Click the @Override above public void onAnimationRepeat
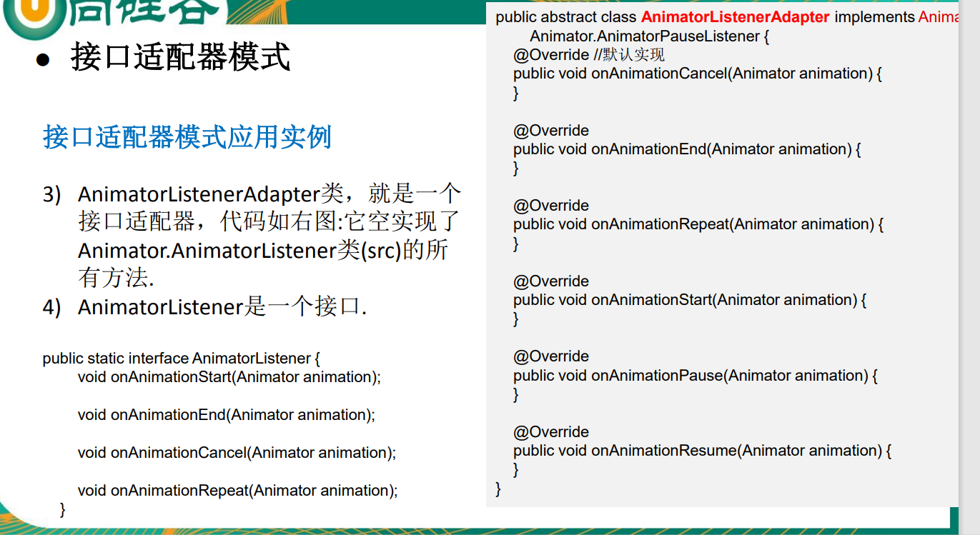980x535 pixels. coord(551,206)
